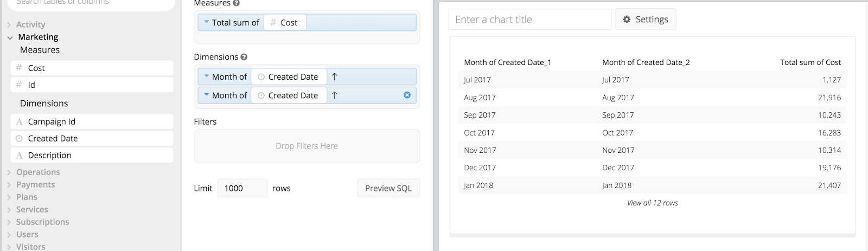868x251 pixels.
Task: Click the Dimensions help question mark icon
Action: 244,57
